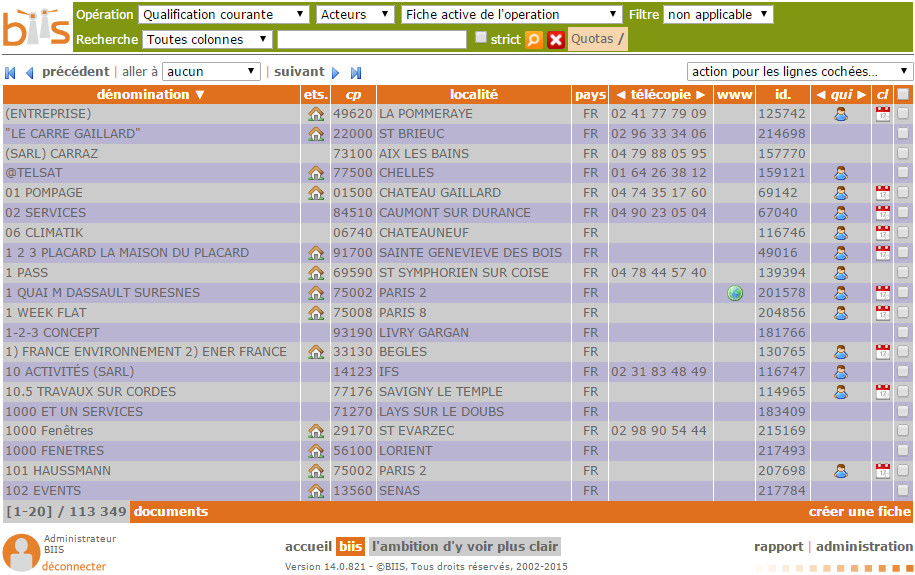Toggle select-all checkbox in table header

coord(903,94)
